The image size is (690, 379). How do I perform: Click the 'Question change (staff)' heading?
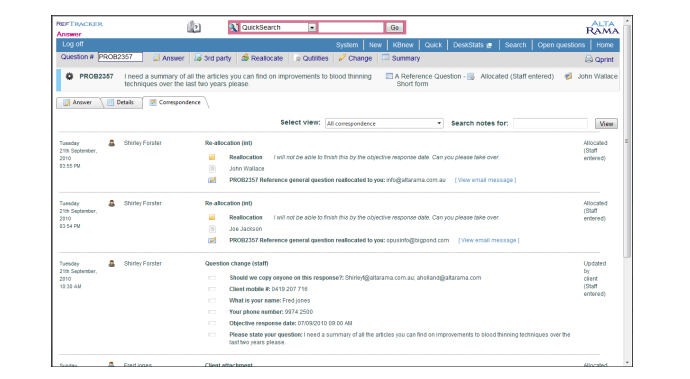click(236, 264)
